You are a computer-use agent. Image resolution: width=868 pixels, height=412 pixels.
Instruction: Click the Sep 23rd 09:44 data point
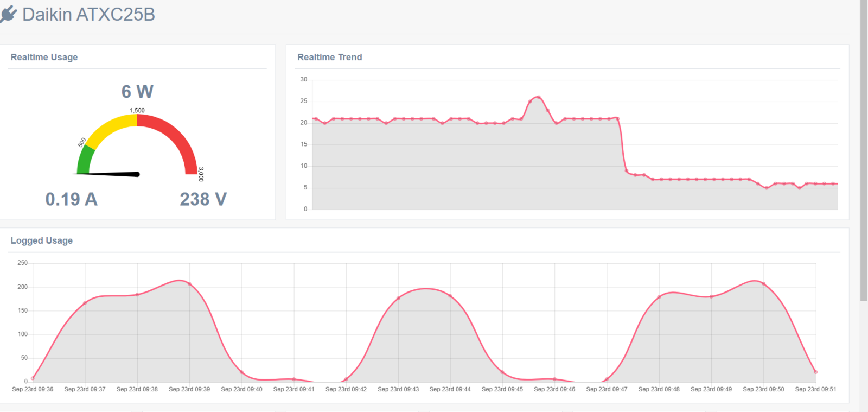coord(450,296)
